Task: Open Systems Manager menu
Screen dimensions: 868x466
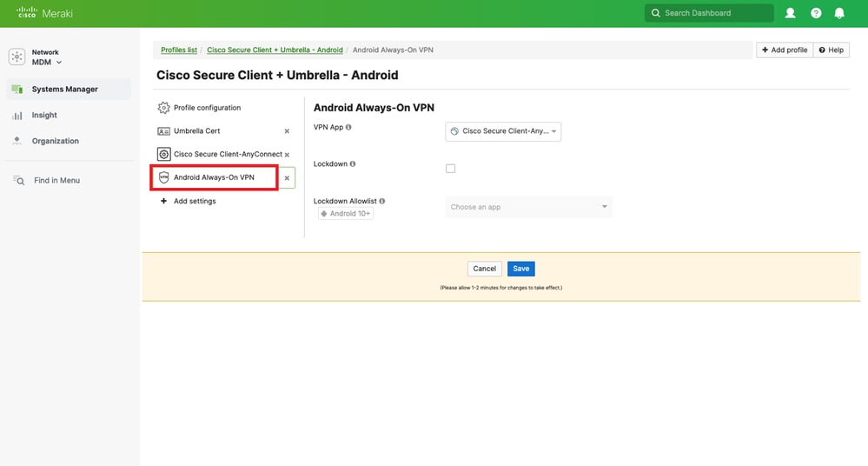Action: [69, 90]
